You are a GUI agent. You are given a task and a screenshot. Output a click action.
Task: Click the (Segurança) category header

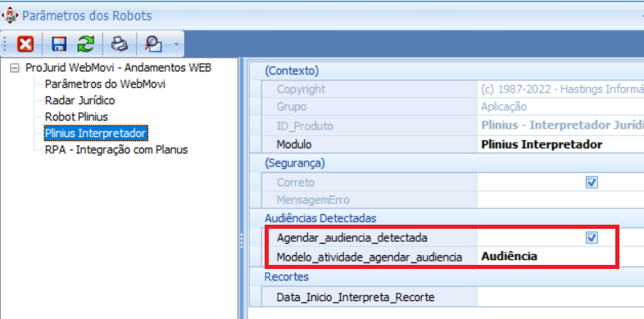[x=294, y=163]
